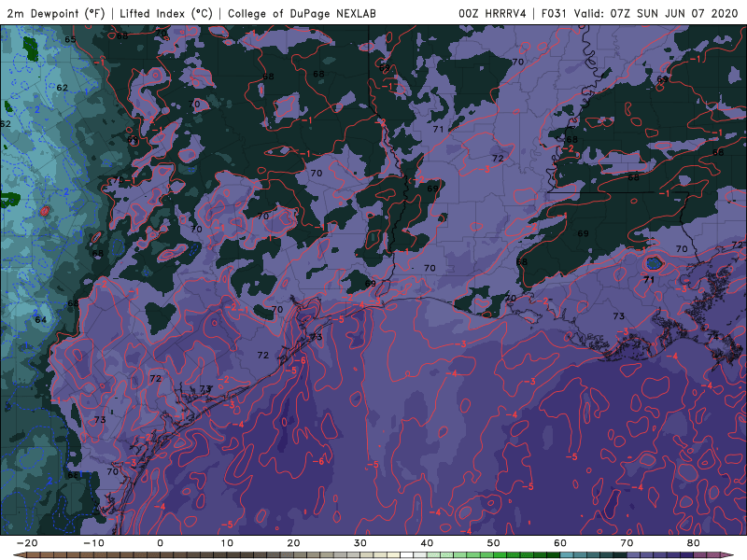Click the small blue circled dewpoint minimum
The width and height of the screenshot is (747, 560).
pyautogui.click(x=654, y=262)
